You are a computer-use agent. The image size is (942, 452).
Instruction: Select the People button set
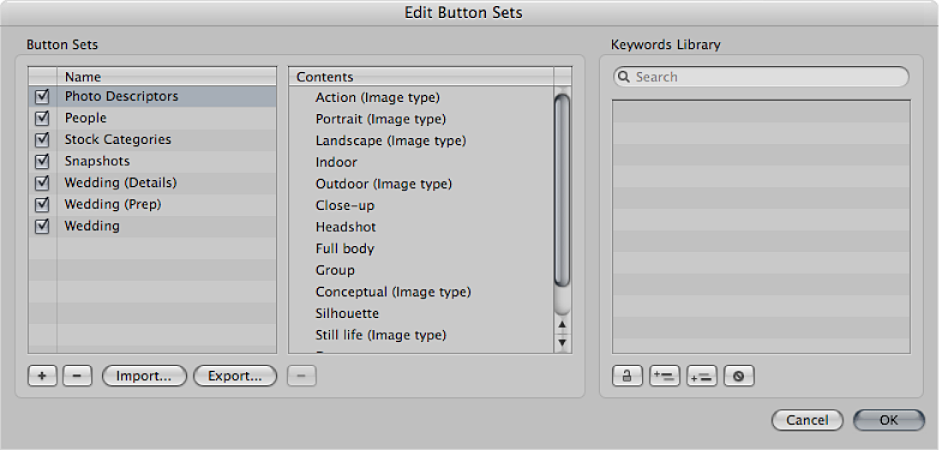click(86, 118)
